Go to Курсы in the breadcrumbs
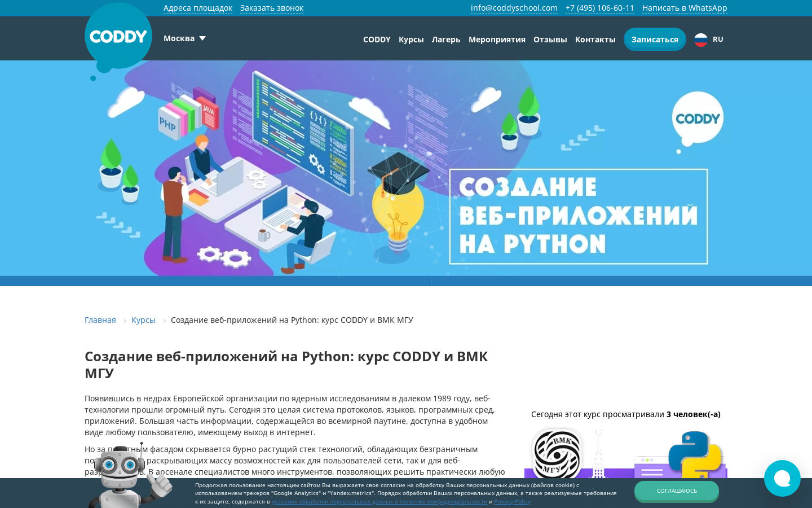The width and height of the screenshot is (812, 508). 143,320
